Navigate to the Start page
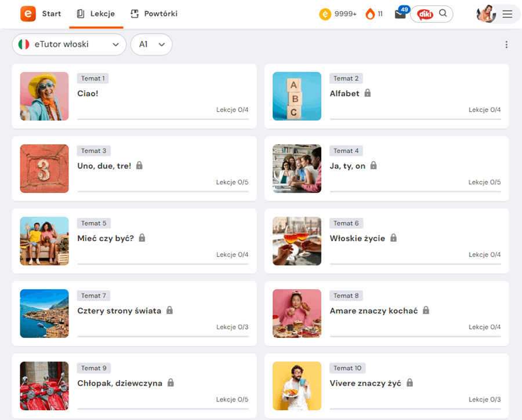This screenshot has height=420, width=522. (52, 13)
